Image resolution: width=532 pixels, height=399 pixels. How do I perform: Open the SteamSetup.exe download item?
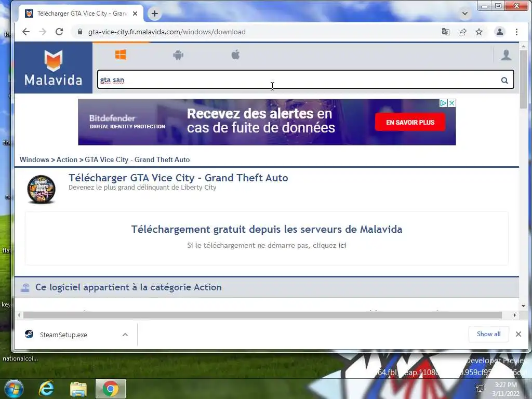pos(63,335)
